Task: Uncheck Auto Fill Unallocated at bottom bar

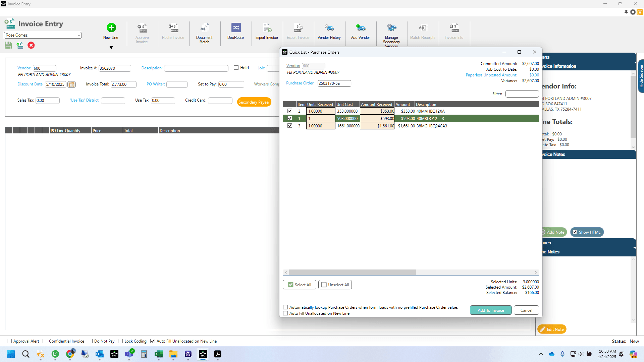Action: click(x=153, y=341)
